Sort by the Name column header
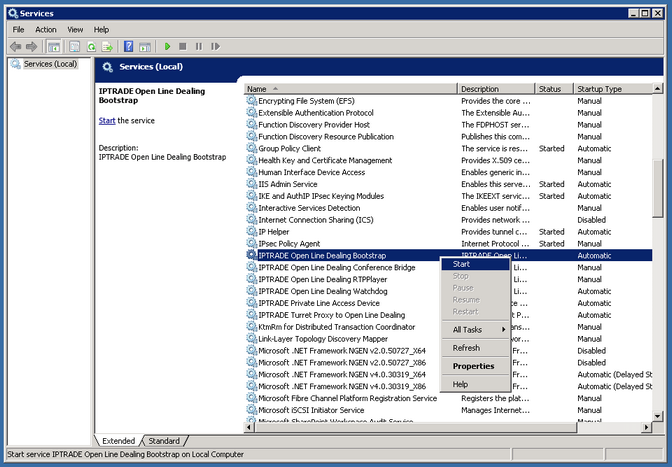Viewport: 672px width, 467px height. pyautogui.click(x=351, y=89)
